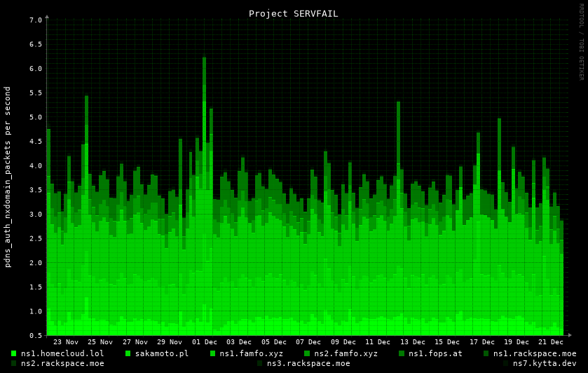Click the ns1.fops.at legend color box
This screenshot has width=588, height=373.
click(x=402, y=353)
